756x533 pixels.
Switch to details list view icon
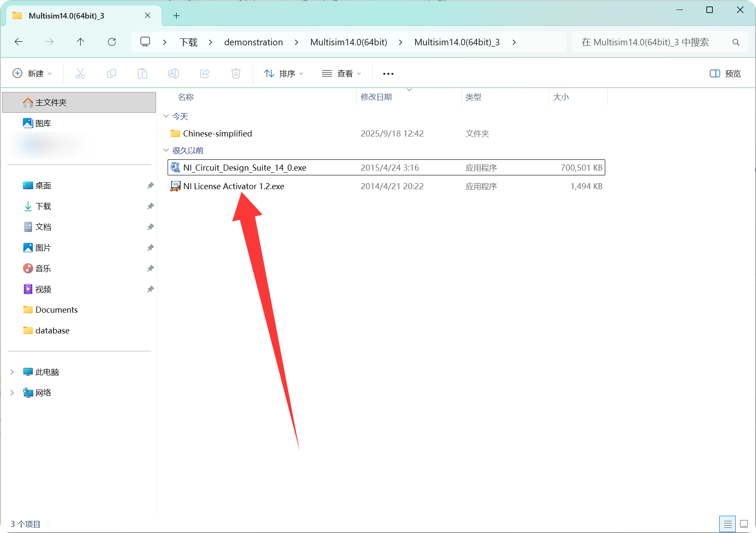click(727, 524)
